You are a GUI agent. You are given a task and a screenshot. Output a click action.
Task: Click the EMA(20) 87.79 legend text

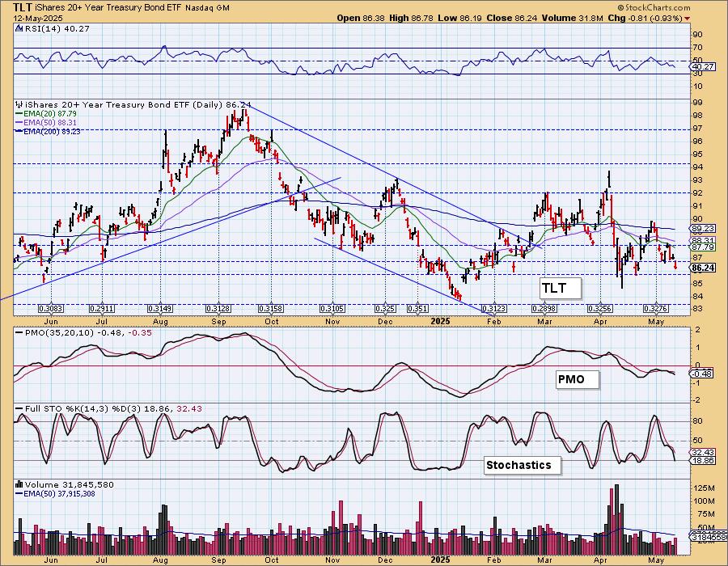pyautogui.click(x=50, y=114)
